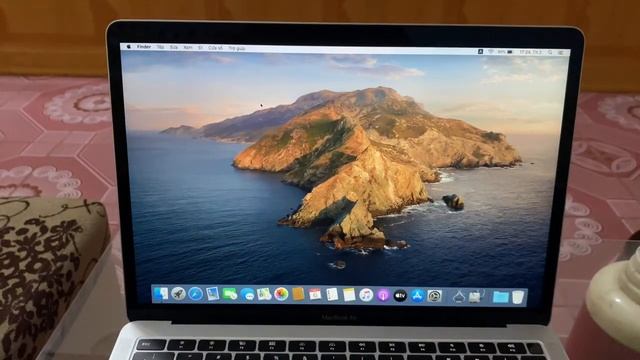Open Music note icon in Dock
Image resolution: width=640 pixels, height=360 pixels.
click(366, 295)
